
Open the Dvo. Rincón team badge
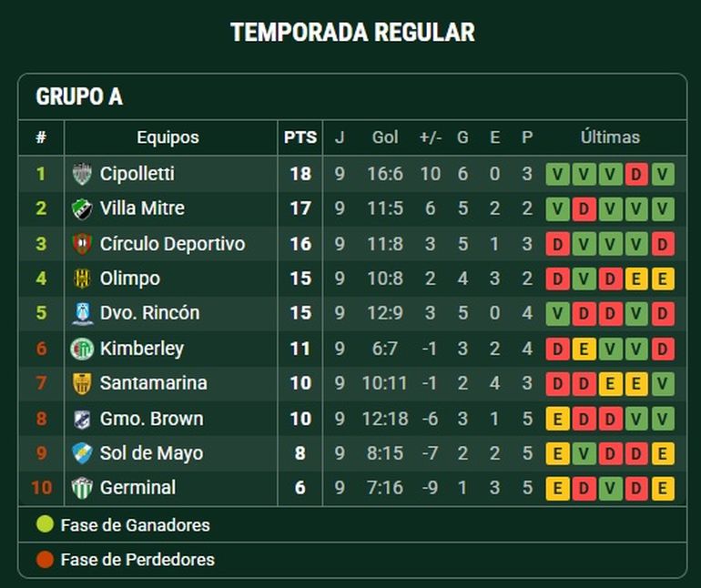pyautogui.click(x=82, y=313)
